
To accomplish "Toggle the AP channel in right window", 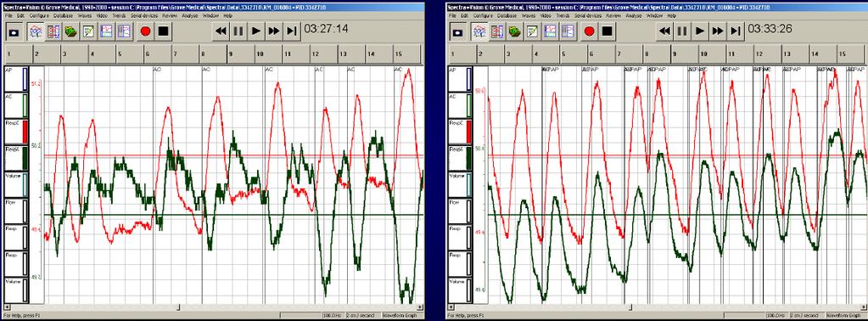I will 460,79.
